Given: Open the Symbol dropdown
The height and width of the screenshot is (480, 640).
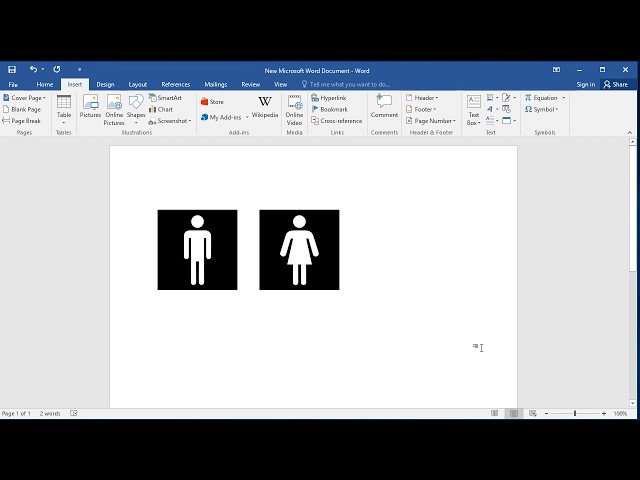Looking at the screenshot, I should (541, 109).
